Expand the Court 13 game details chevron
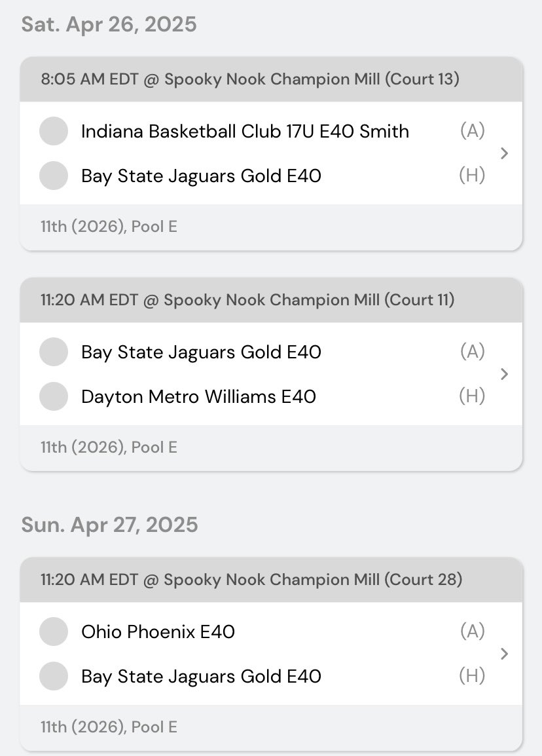 click(x=503, y=153)
